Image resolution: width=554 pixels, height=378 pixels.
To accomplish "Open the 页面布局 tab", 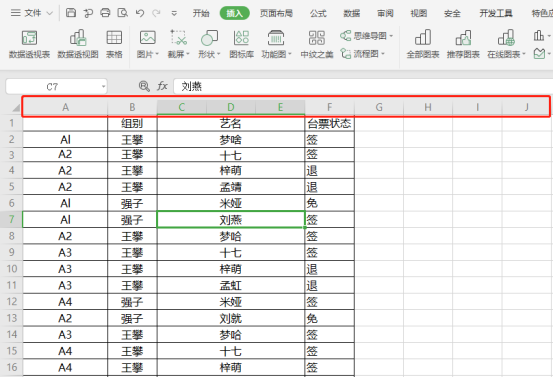I will pos(276,13).
